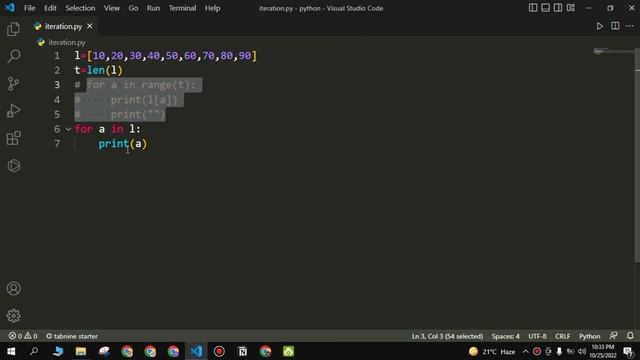This screenshot has height=360, width=640.
Task: Open the taskbar clock 10:33 PM
Action: [x=602, y=351]
